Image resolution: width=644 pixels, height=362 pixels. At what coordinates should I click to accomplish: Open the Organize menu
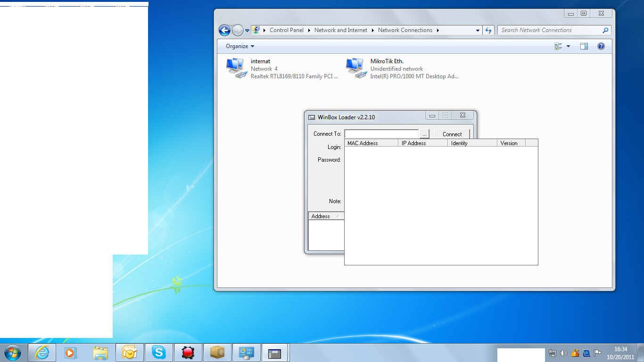point(240,46)
